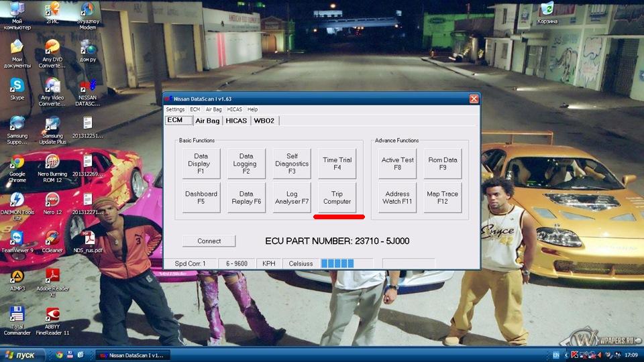
Task: Select the AIMP3 desktop icon
Action: tap(17, 280)
